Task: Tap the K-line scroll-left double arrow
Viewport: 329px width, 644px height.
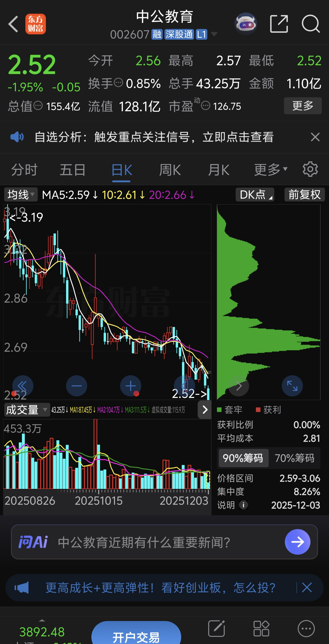Action: click(22, 386)
